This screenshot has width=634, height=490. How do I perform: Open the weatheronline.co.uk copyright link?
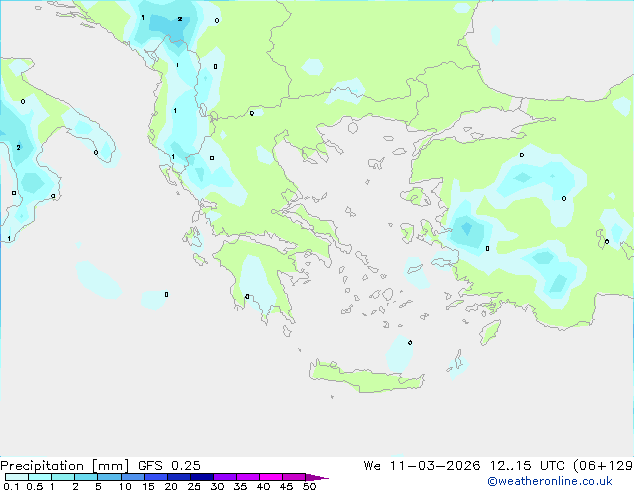pos(550,481)
